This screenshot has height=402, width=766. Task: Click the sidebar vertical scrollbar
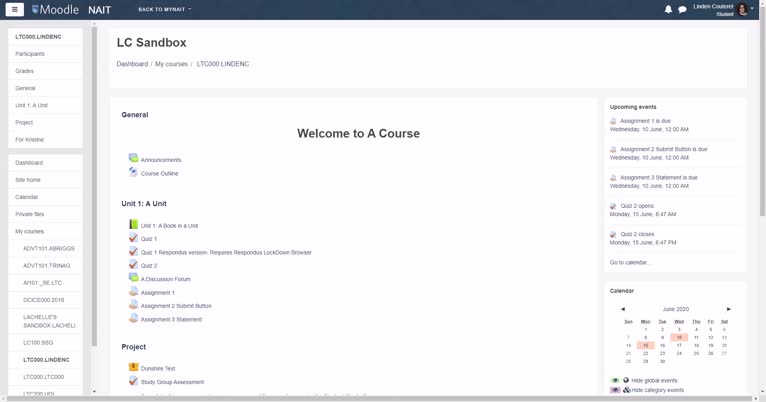(94, 186)
